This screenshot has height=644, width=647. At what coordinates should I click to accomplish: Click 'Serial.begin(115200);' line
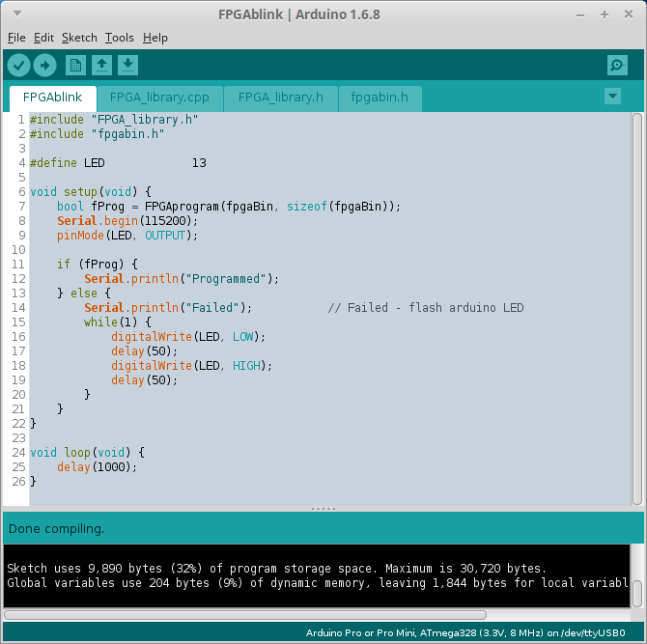pyautogui.click(x=127, y=221)
